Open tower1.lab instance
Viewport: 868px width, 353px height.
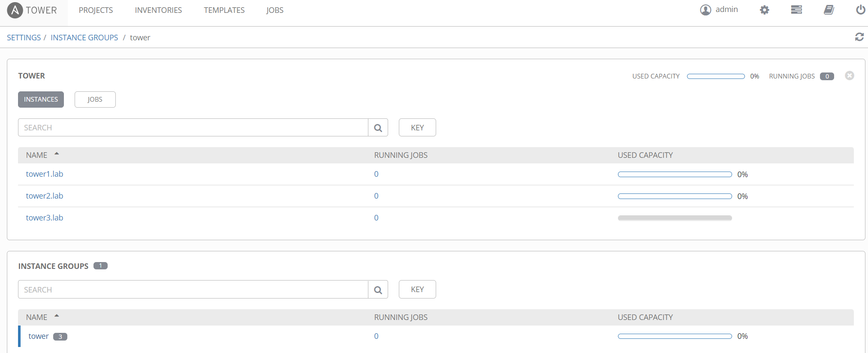(x=45, y=174)
